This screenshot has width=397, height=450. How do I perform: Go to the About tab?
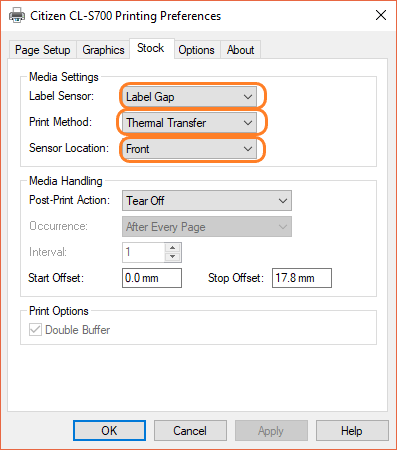click(240, 50)
